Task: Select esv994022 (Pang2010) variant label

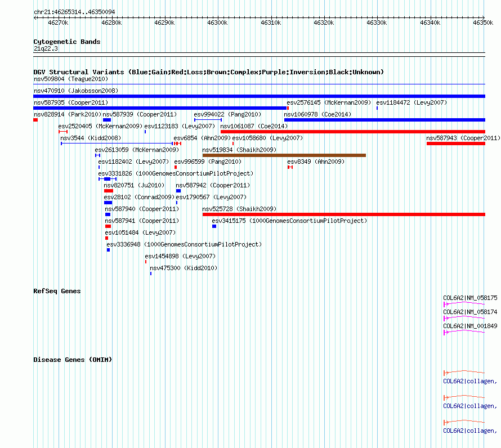Action: pyautogui.click(x=227, y=114)
